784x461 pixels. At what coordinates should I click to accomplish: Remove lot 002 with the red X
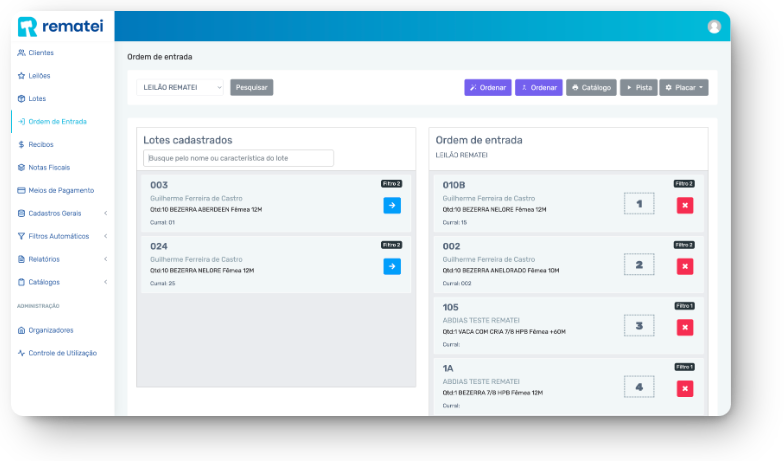tap(685, 266)
